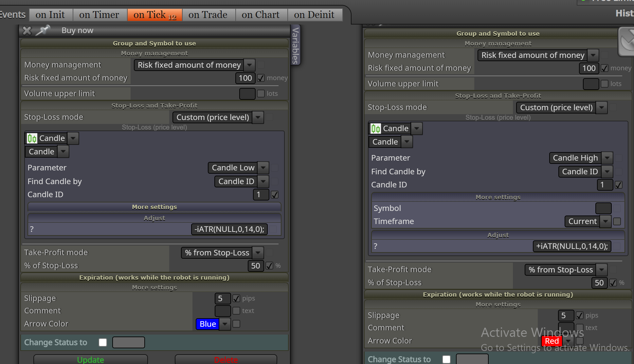Toggle right Candle ID checkbox
Viewport: 634px width, 364px height.
(618, 185)
